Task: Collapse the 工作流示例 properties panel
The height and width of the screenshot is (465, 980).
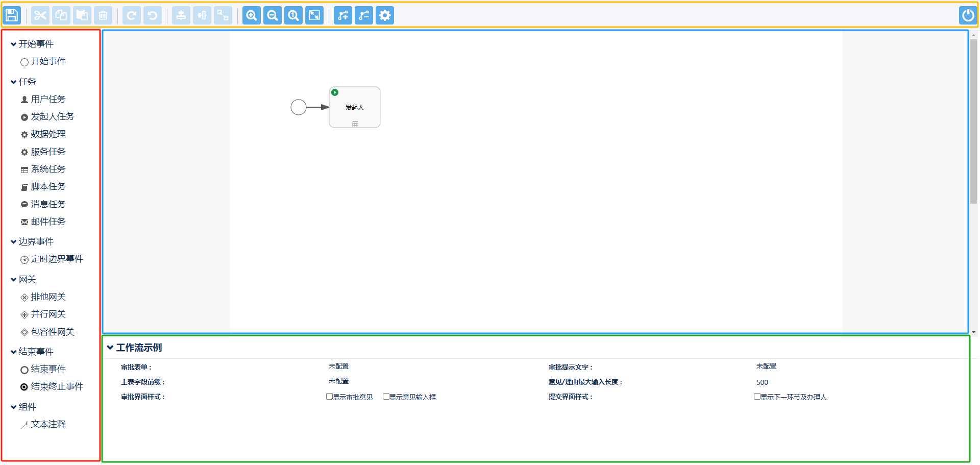Action: pyautogui.click(x=110, y=348)
